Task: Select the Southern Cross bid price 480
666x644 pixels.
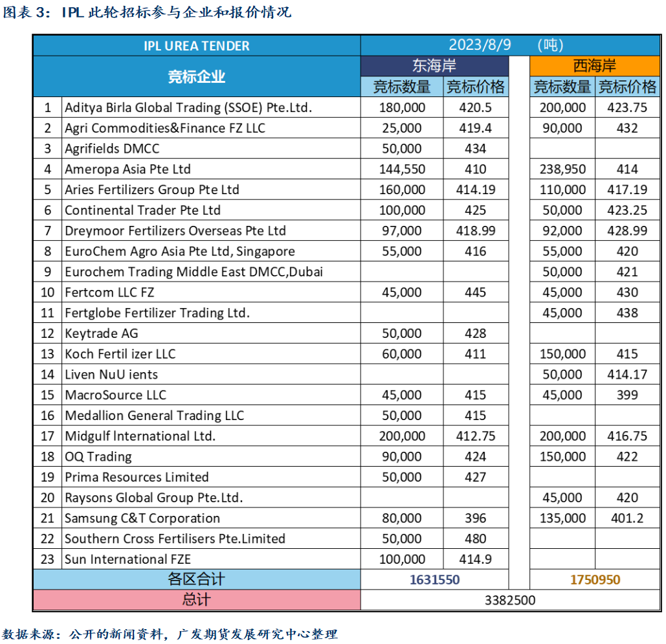Action: tap(475, 539)
